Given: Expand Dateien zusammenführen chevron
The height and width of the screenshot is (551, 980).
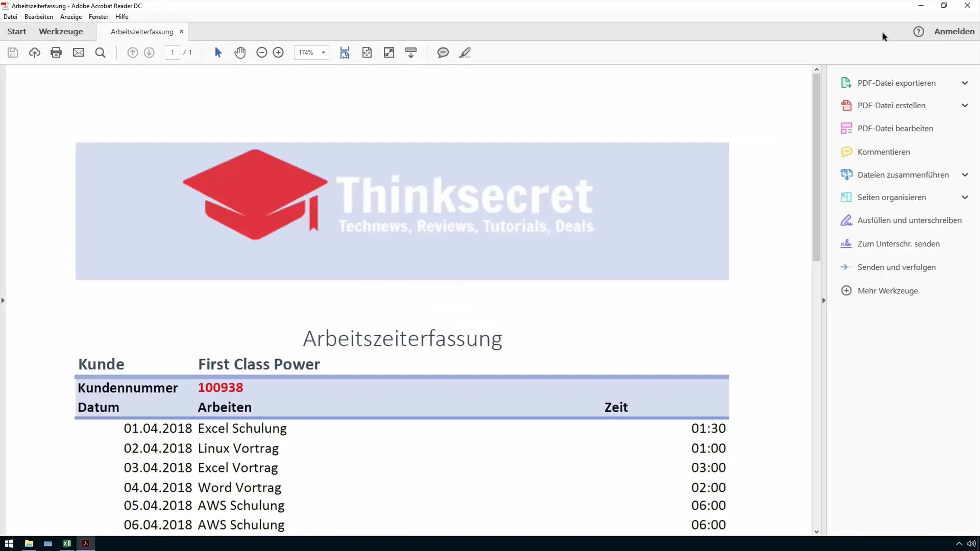Looking at the screenshot, I should pyautogui.click(x=965, y=175).
